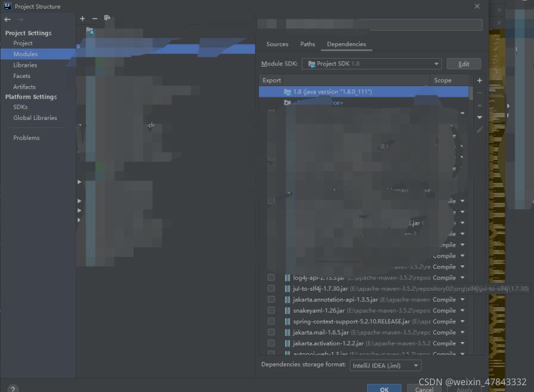Open Project under Project Settings

23,43
